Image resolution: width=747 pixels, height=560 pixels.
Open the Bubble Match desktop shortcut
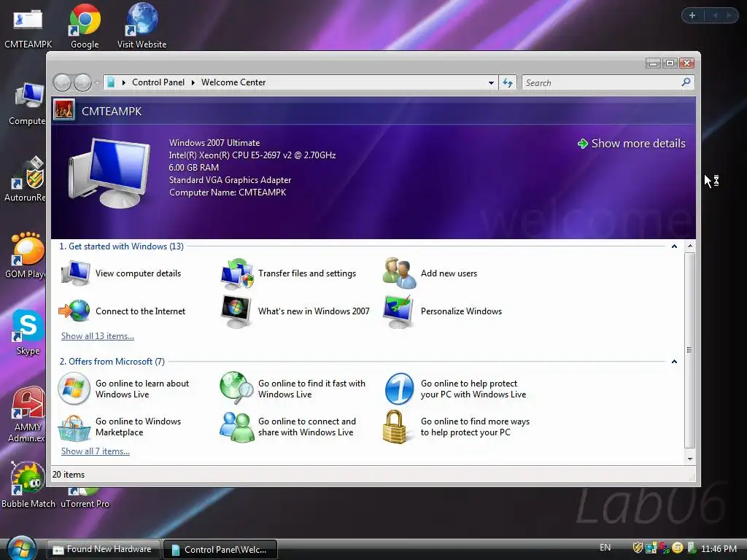coord(28,485)
